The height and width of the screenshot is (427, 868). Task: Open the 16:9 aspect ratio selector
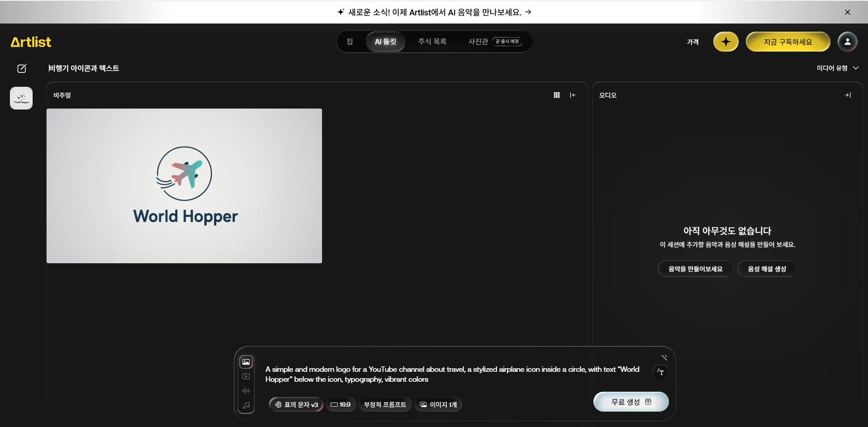341,404
